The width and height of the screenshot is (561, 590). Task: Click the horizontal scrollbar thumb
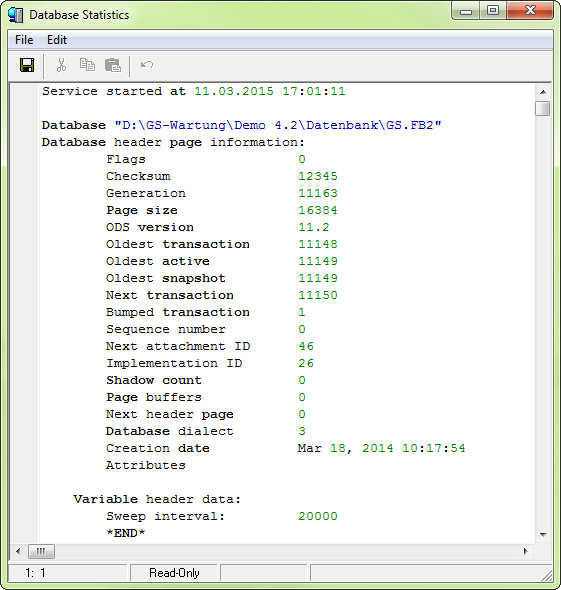41,552
